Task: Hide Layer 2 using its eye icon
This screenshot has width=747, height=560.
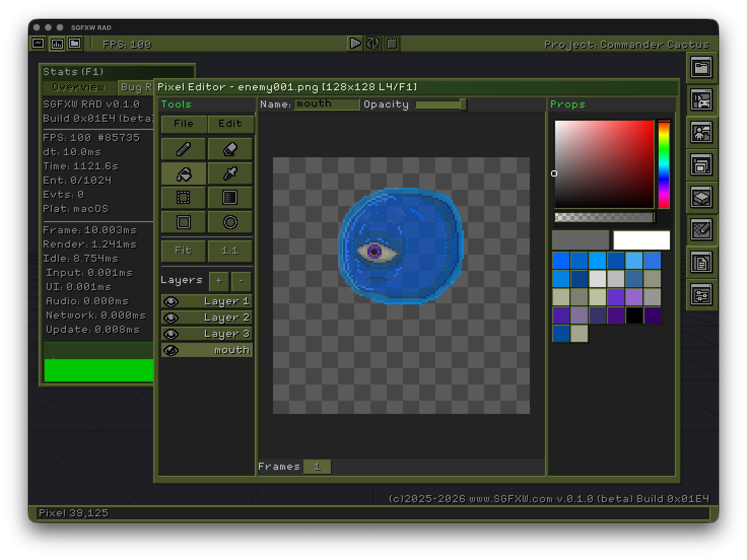Action: 172,318
